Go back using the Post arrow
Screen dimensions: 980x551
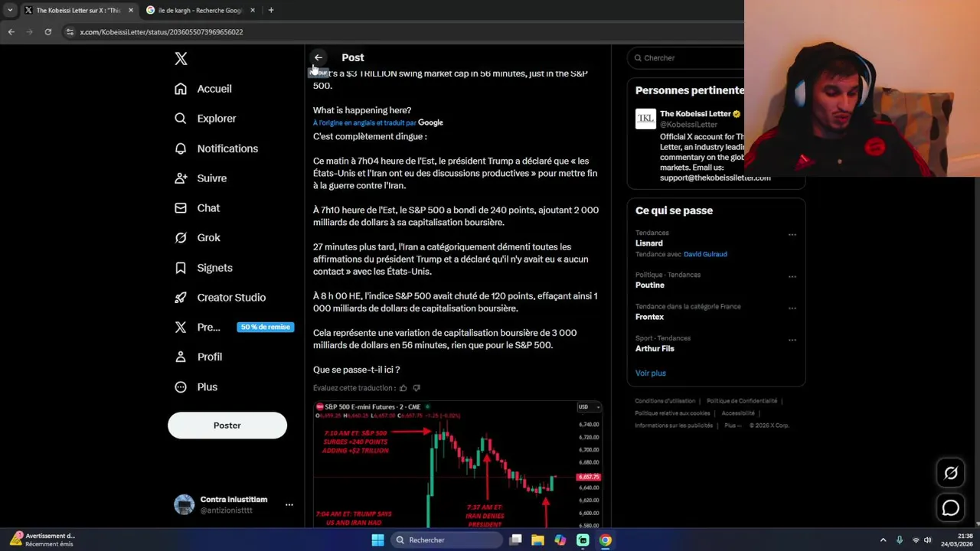click(x=318, y=57)
